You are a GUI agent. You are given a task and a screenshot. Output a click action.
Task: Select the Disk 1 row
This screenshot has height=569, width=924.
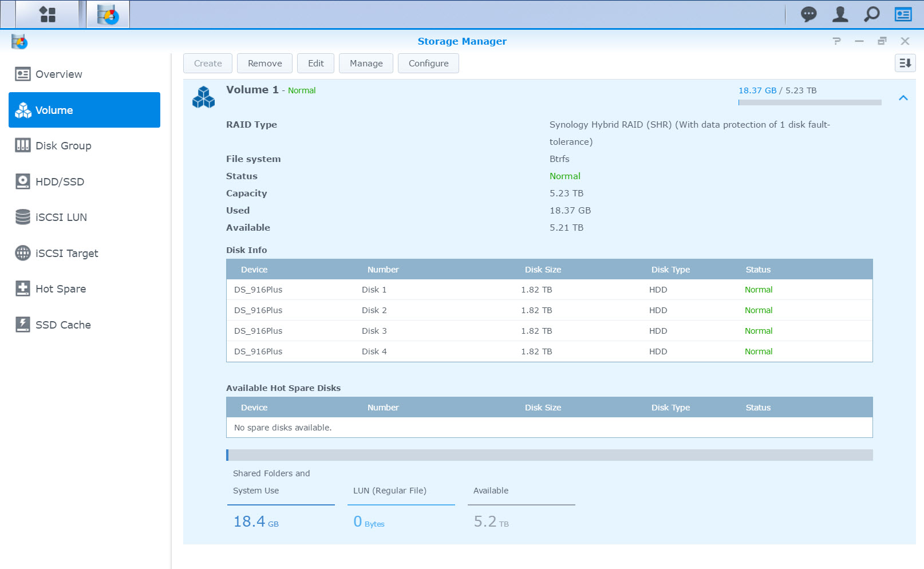[x=550, y=290]
